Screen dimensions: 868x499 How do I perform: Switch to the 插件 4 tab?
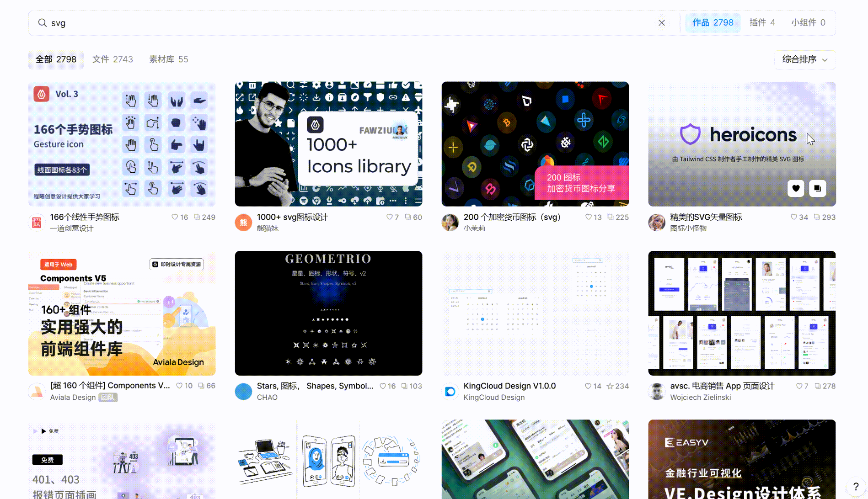pos(762,22)
